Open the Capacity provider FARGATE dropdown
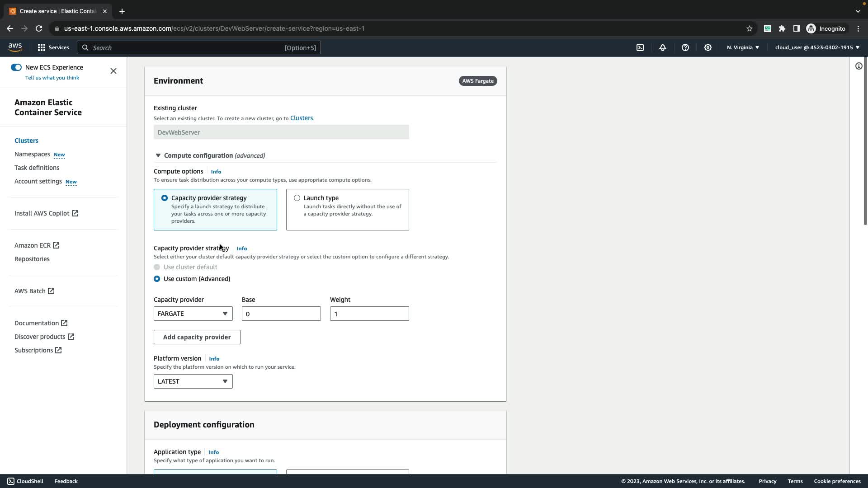 (193, 314)
